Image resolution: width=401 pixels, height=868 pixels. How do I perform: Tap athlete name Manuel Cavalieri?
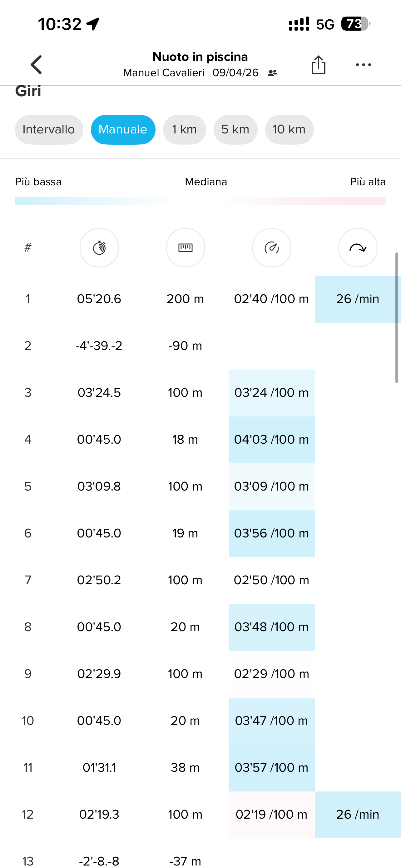(x=164, y=73)
